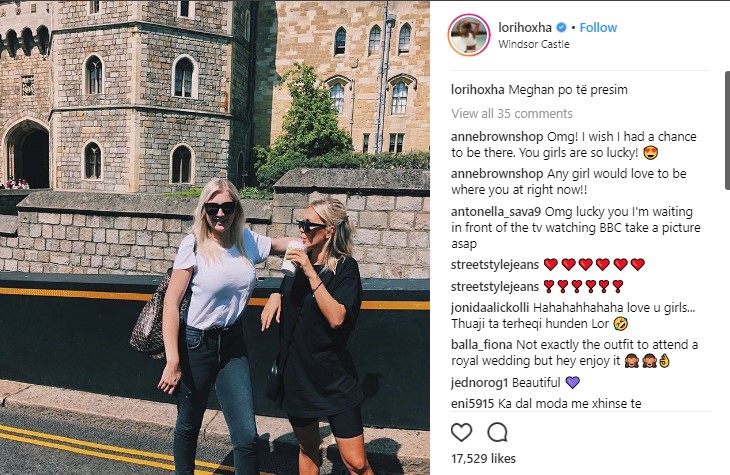The width and height of the screenshot is (730, 475).
Task: Click the verified badge next to lorihoxha
Action: (x=563, y=28)
